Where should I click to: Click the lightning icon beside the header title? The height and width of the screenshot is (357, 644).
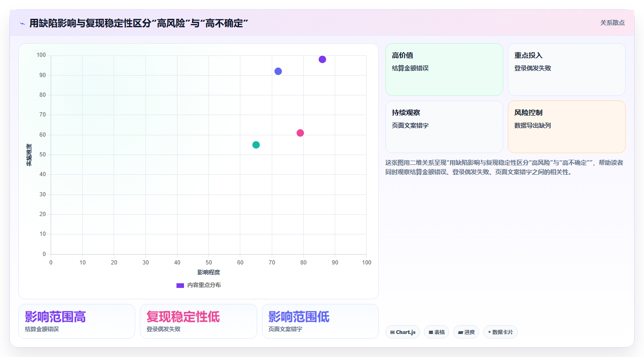(22, 23)
